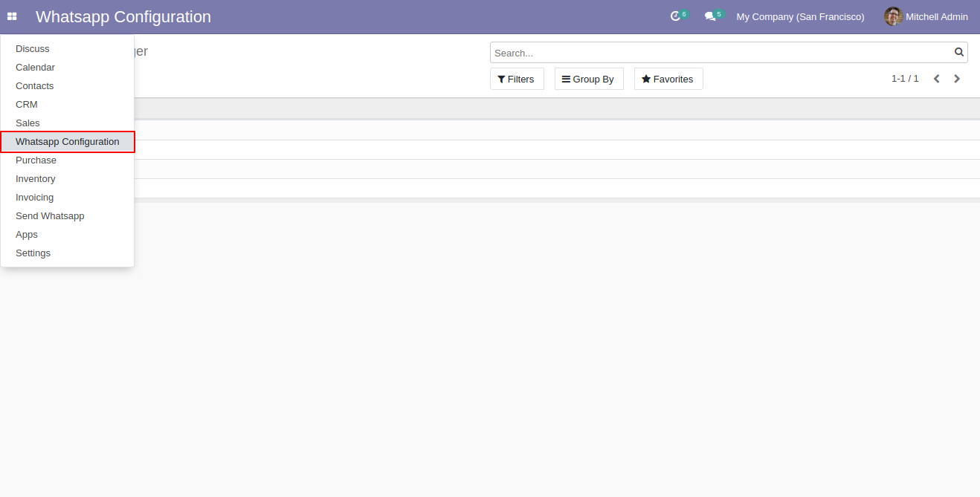This screenshot has width=980, height=497.
Task: Open the Mitchell Admin user menu
Action: point(926,16)
